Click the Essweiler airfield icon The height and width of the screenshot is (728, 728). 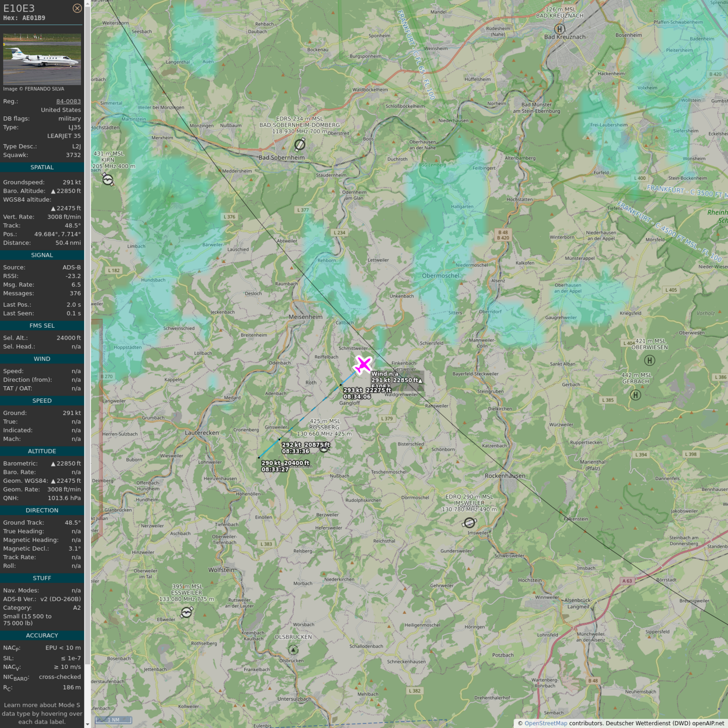(187, 612)
